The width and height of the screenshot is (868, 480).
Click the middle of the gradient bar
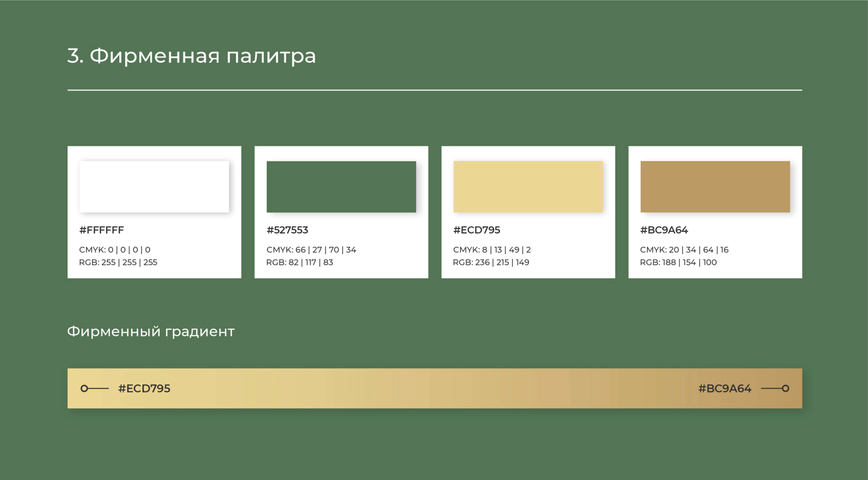point(435,388)
